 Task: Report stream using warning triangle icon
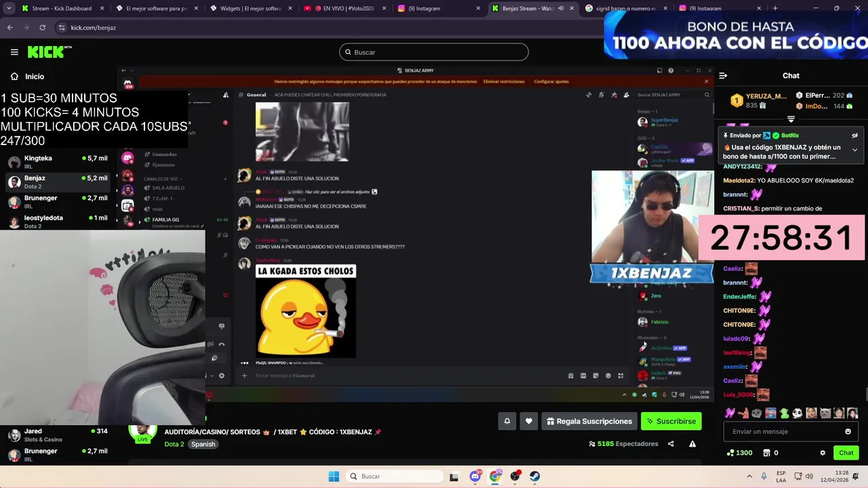point(692,444)
